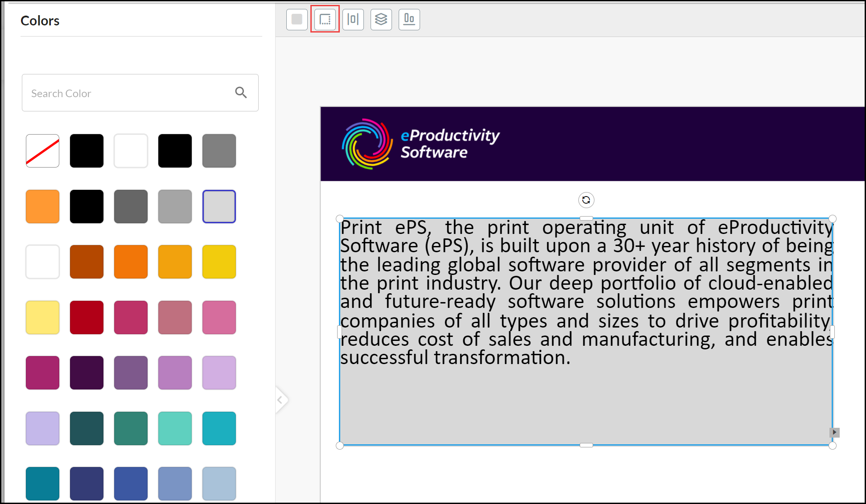Choose the bright yellow color swatch
Viewport: 866px width, 504px height.
(219, 262)
